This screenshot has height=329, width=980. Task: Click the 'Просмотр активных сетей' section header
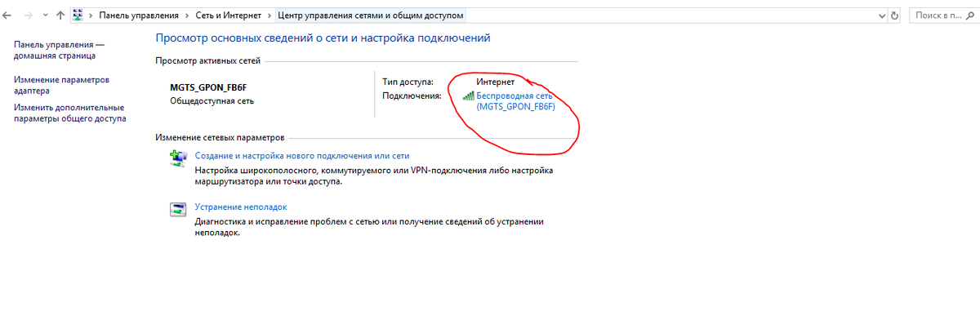tap(207, 60)
